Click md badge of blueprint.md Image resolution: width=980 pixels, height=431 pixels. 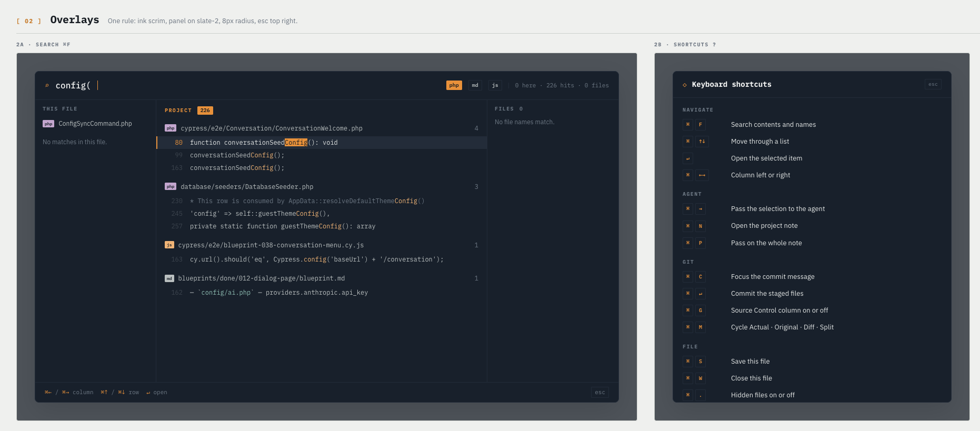click(169, 278)
